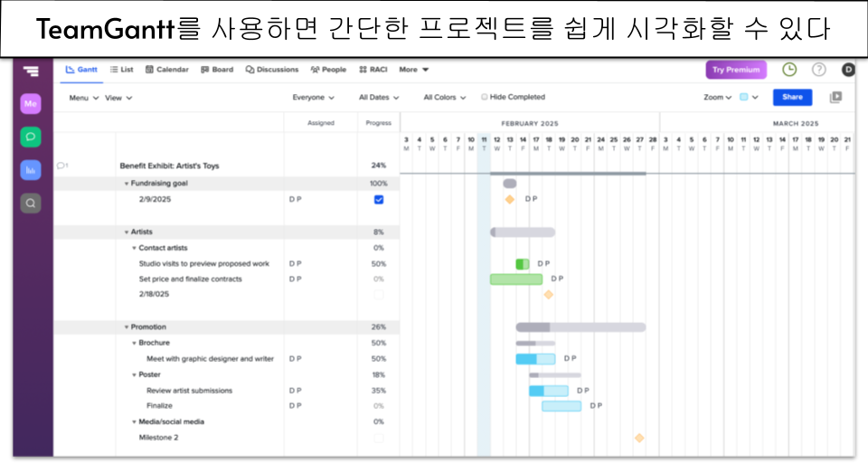Viewport: 868px width, 464px height.
Task: Click the Share button
Action: [792, 97]
